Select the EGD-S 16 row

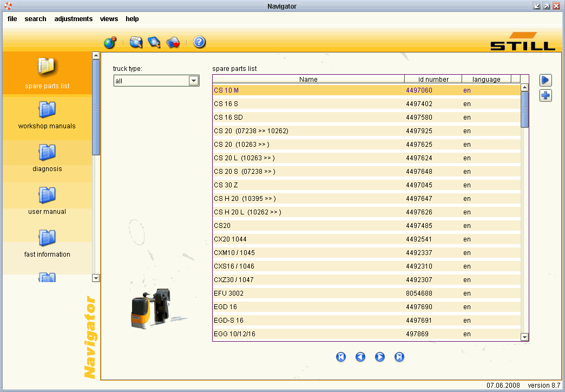366,320
